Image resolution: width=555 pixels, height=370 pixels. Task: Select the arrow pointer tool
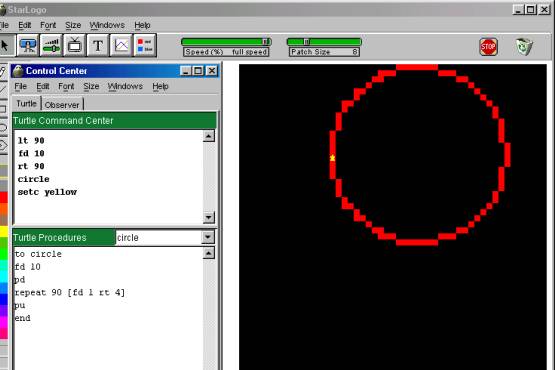point(5,45)
